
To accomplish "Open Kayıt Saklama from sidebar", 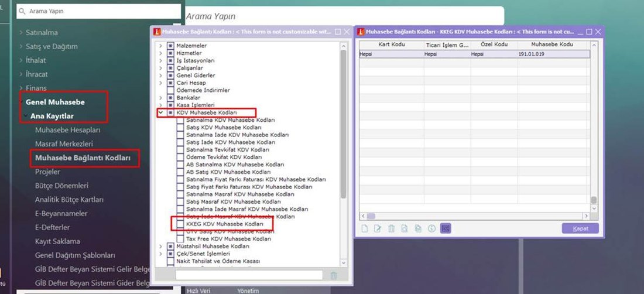I will [x=57, y=241].
